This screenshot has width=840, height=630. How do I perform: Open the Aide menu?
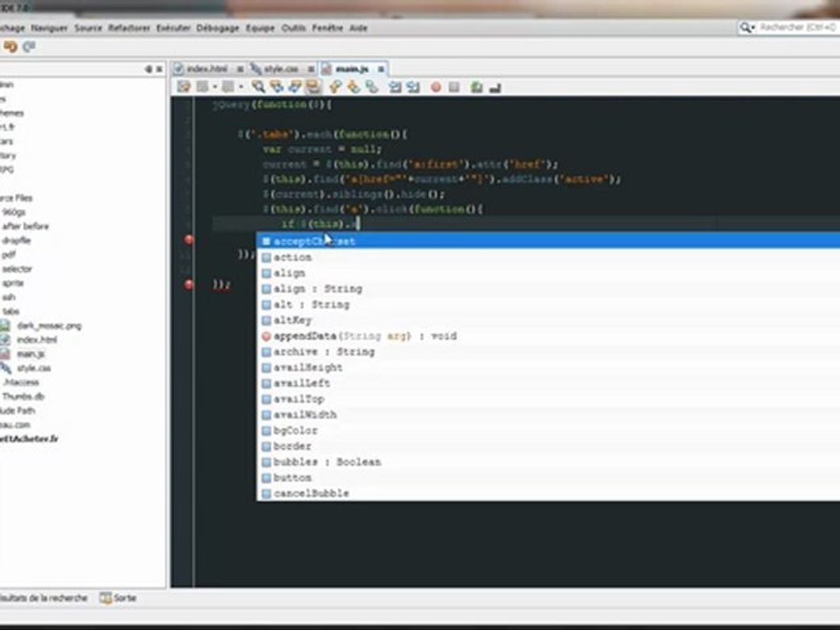359,28
